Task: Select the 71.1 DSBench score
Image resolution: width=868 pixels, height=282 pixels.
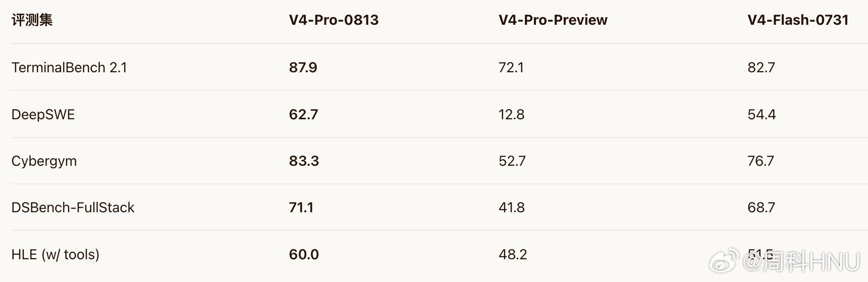Action: pyautogui.click(x=301, y=208)
